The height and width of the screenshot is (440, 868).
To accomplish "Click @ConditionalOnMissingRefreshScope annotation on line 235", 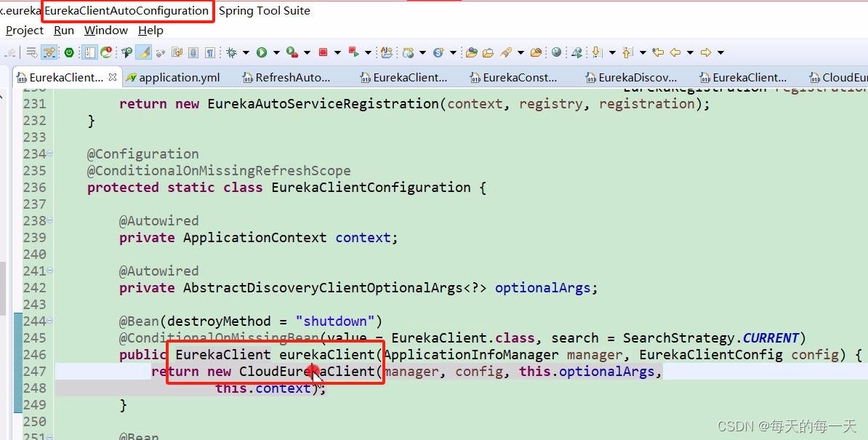I will tap(219, 170).
